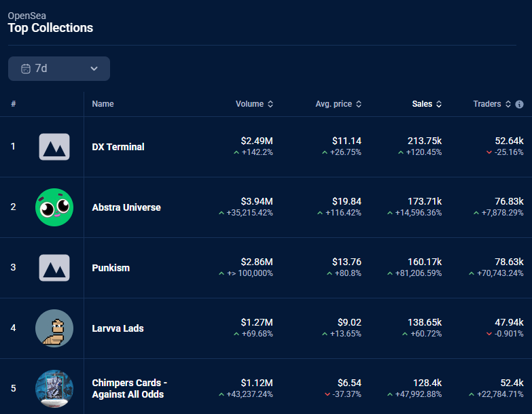Click the 78.63k traders value

click(509, 262)
